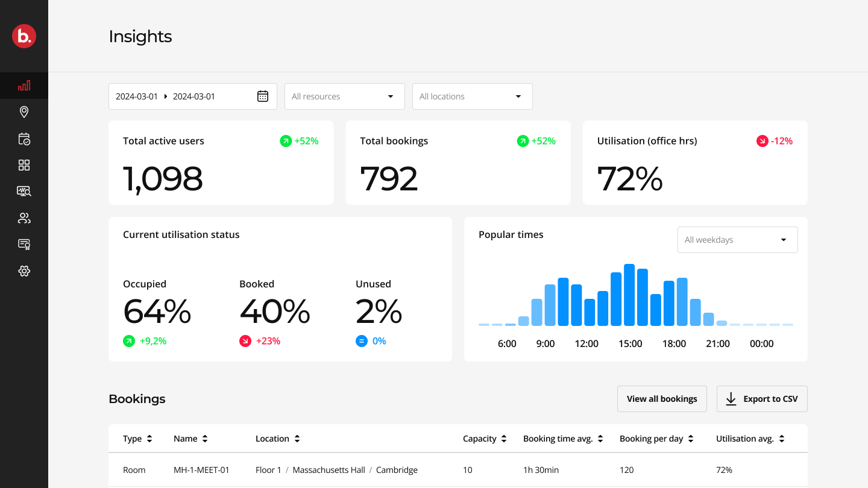Screen dimensions: 868x488
Task: Click the green +52% badge on Total bookings
Action: [x=536, y=140]
